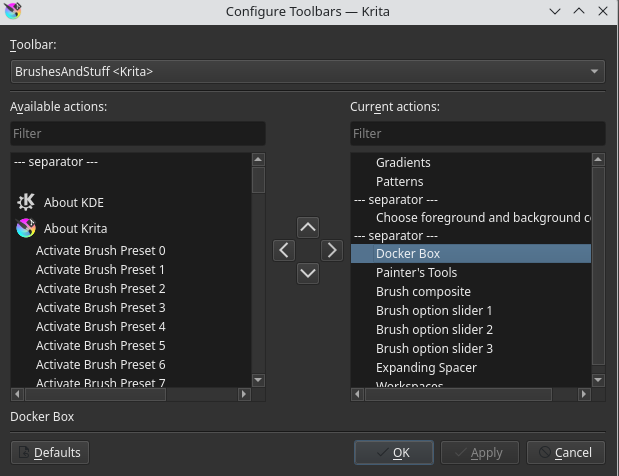Screen dimensions: 619x476
Task: Select the About Krita action
Action: point(75,228)
